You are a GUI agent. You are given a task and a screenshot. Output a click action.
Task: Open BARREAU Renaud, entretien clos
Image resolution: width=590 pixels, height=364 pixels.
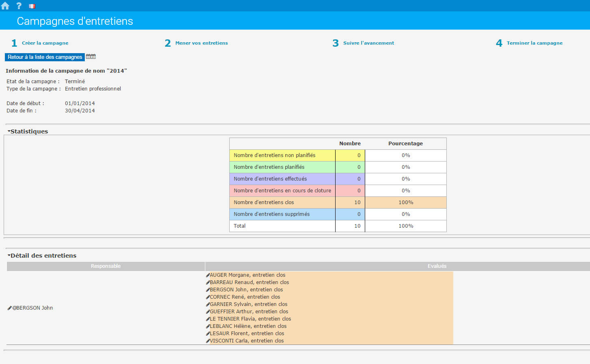point(250,282)
